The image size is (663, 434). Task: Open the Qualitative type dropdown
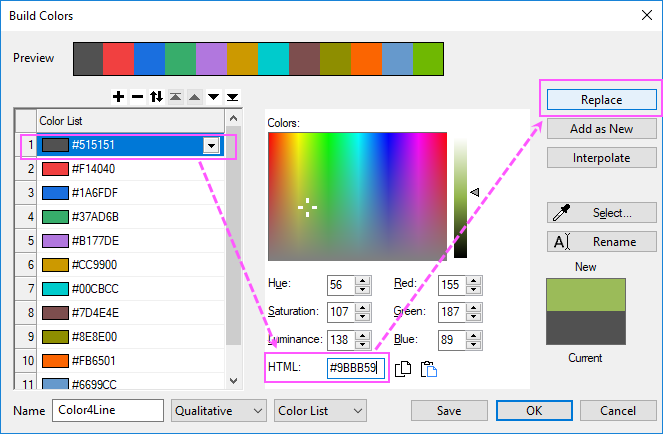pos(219,411)
